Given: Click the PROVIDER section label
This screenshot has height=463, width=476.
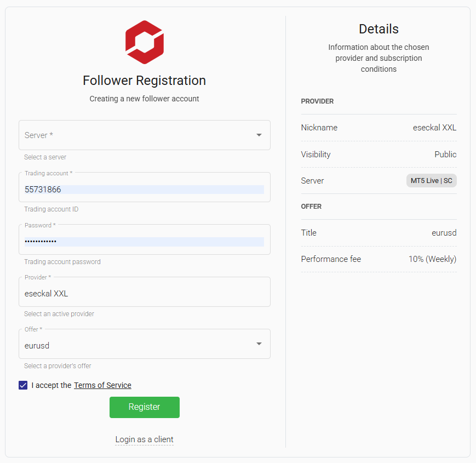Looking at the screenshot, I should pos(317,101).
